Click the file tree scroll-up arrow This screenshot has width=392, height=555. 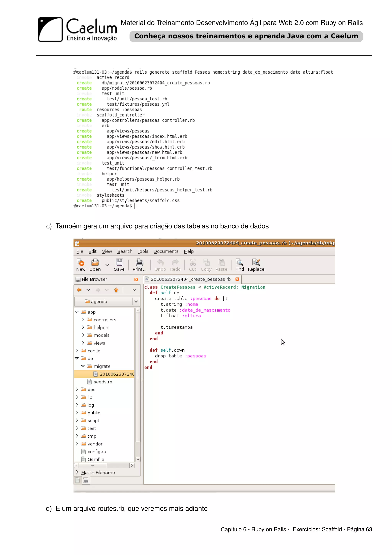coord(138,310)
